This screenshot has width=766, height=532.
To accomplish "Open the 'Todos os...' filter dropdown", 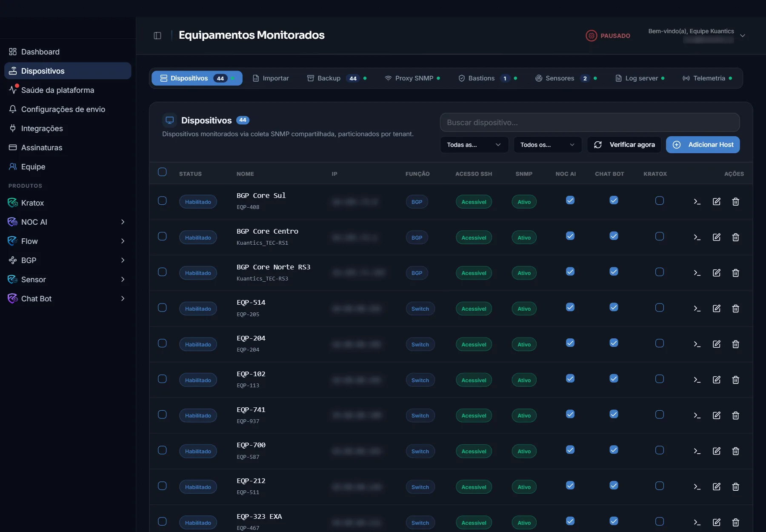I will tap(547, 145).
